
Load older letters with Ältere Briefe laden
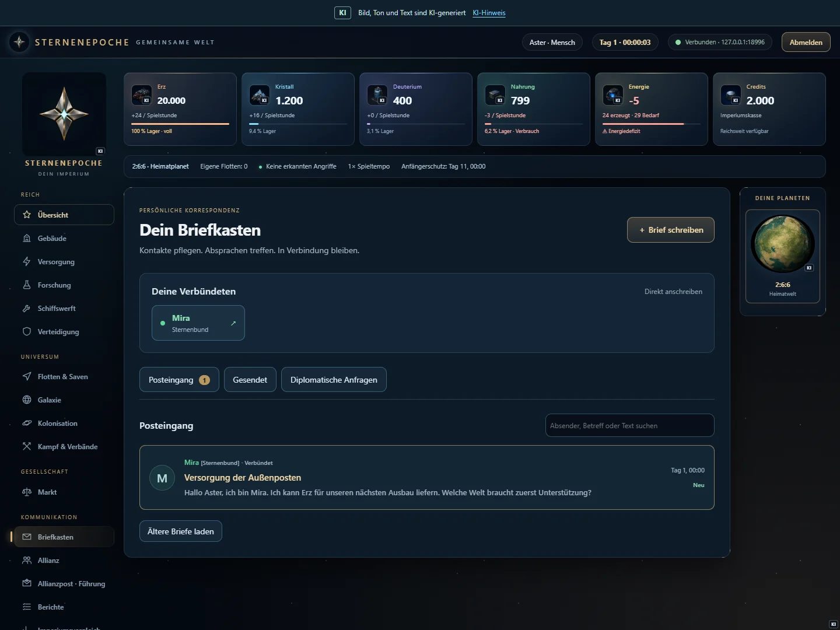click(x=181, y=531)
